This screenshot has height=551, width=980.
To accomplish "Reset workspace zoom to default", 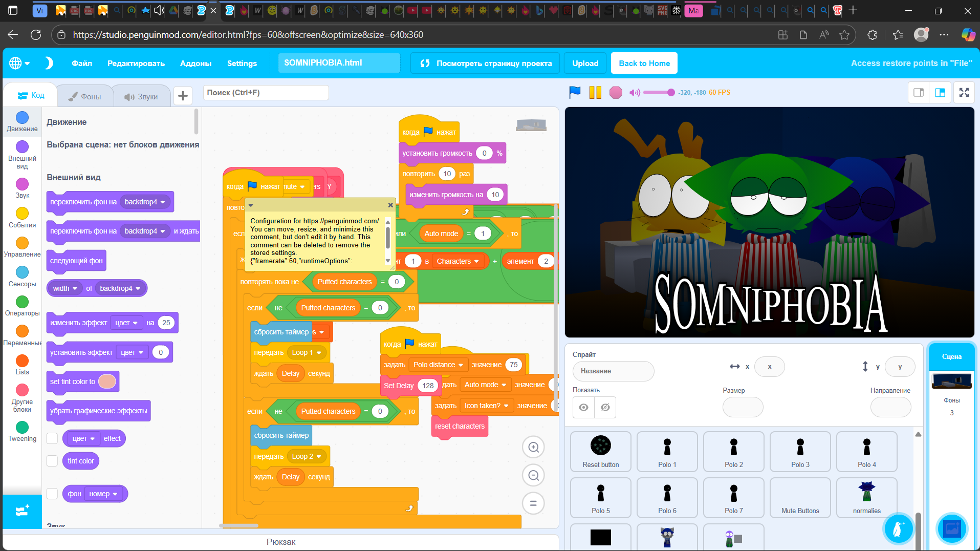I will point(533,503).
